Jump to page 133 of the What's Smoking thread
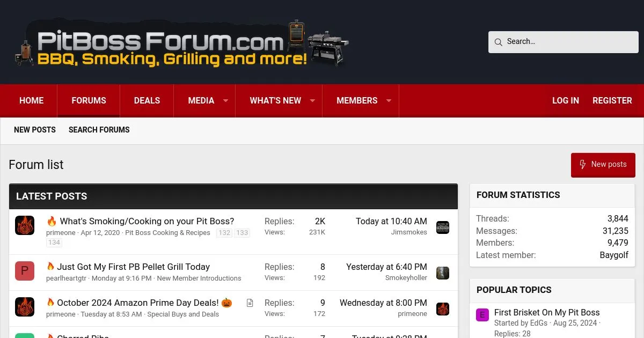This screenshot has height=338, width=644. (x=242, y=233)
